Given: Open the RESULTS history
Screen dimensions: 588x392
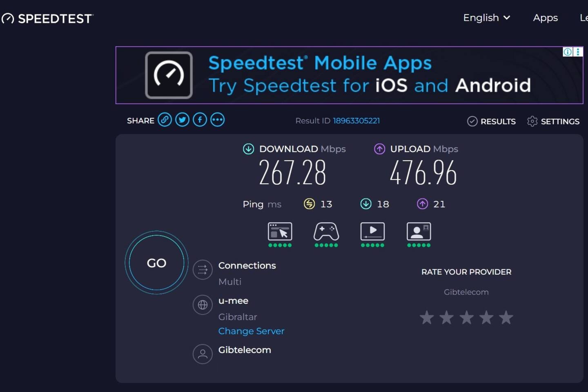Looking at the screenshot, I should [x=491, y=121].
